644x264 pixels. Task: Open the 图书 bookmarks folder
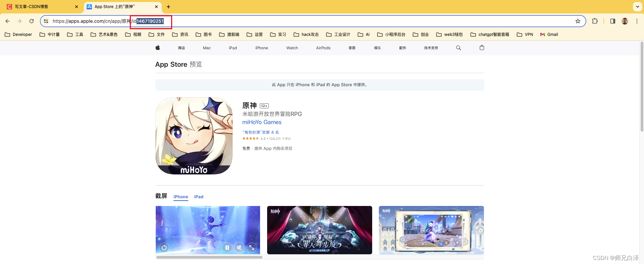click(204, 35)
